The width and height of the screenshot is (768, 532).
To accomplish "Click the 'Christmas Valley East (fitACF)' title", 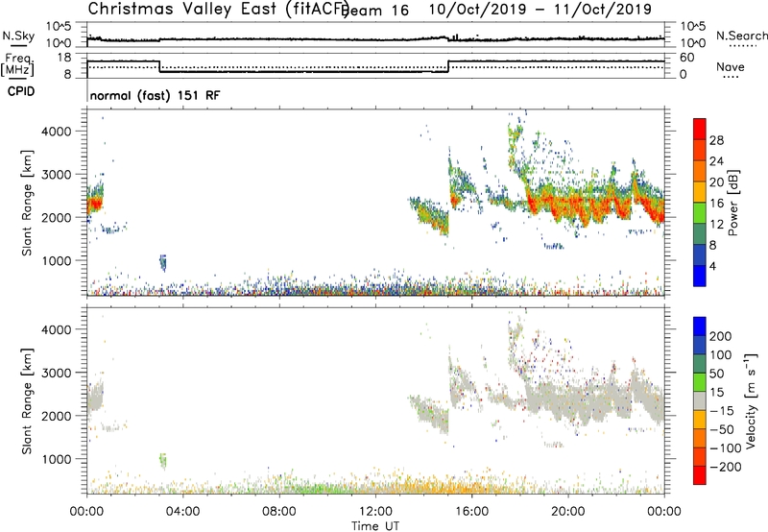I will (x=218, y=9).
